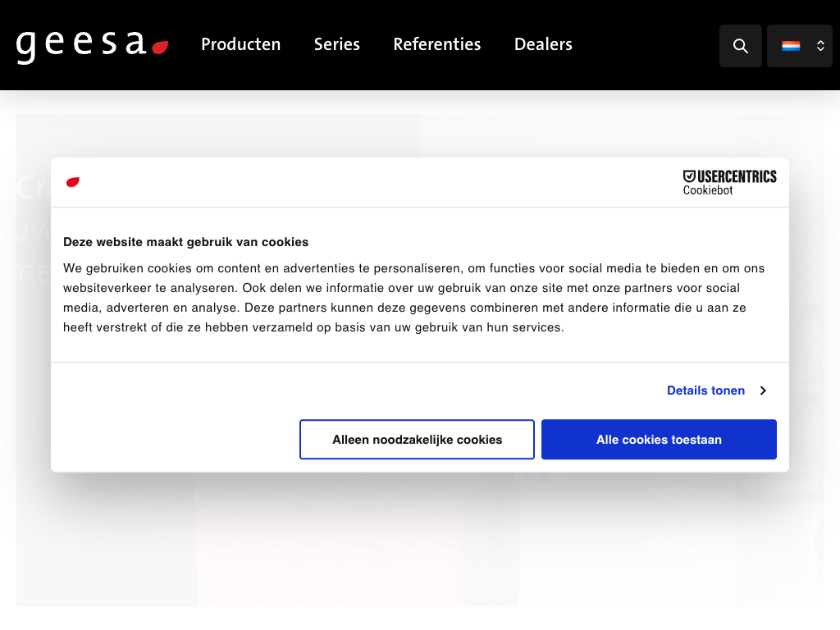840x630 pixels.
Task: Click the red leaf in header logo
Action: coord(160,48)
